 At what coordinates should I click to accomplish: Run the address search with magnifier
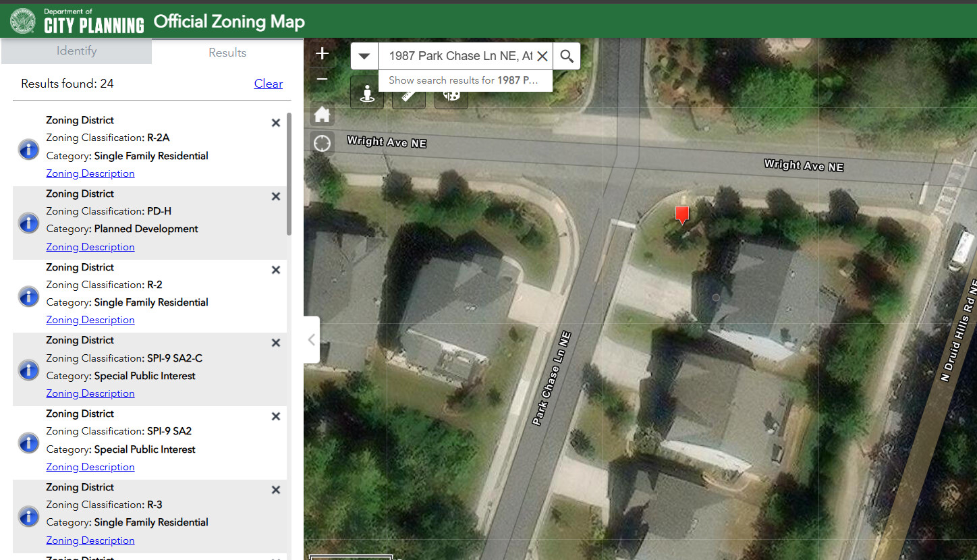[x=567, y=56]
